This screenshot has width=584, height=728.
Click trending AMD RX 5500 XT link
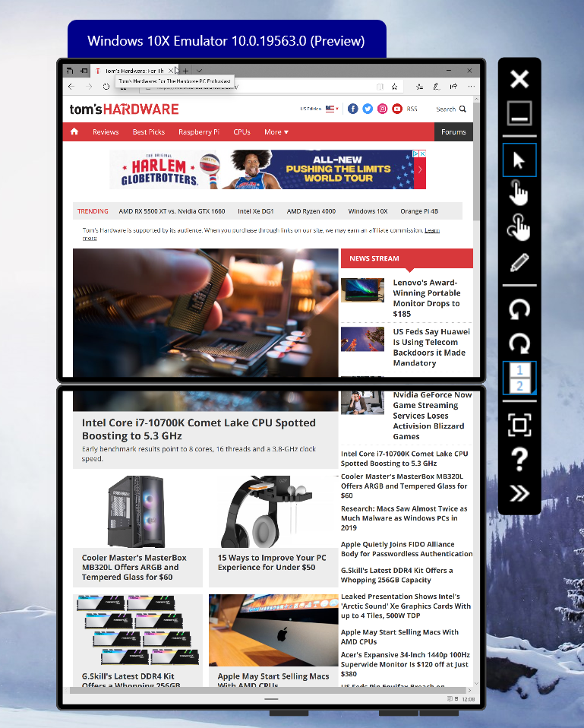(x=172, y=211)
